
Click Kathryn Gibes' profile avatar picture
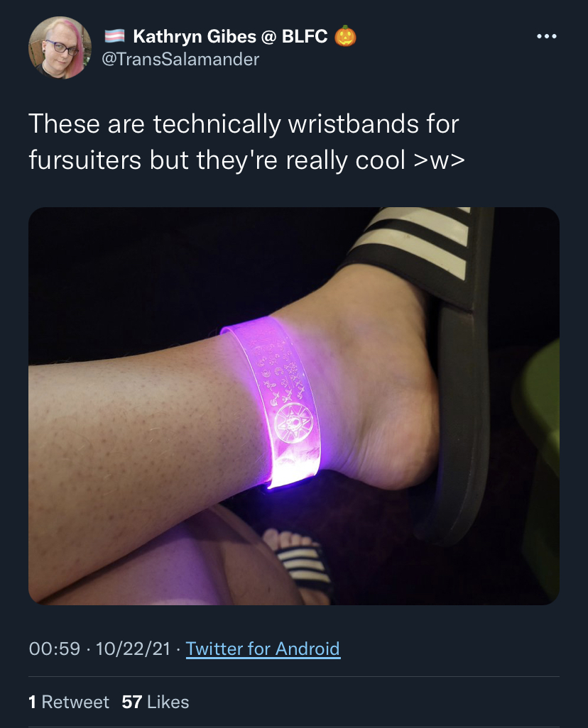60,48
